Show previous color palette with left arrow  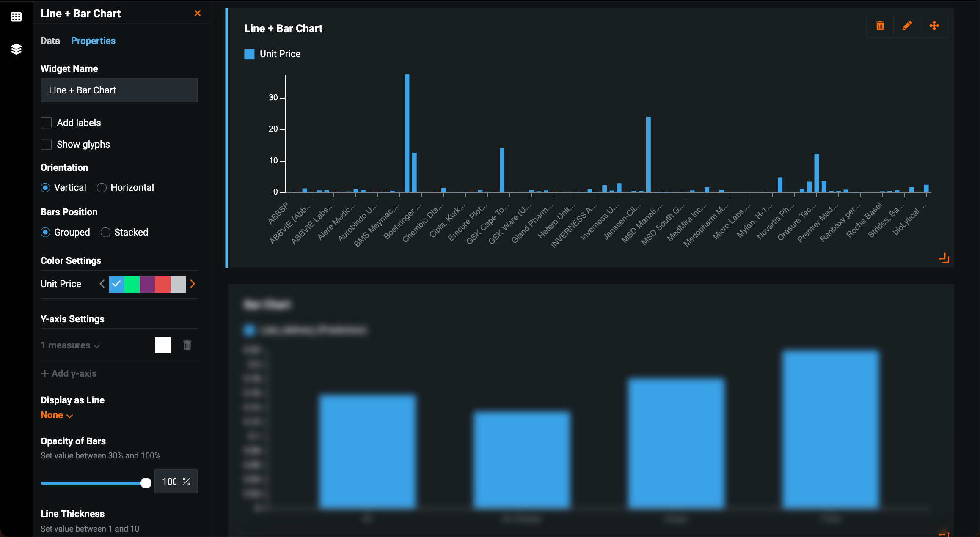point(102,284)
